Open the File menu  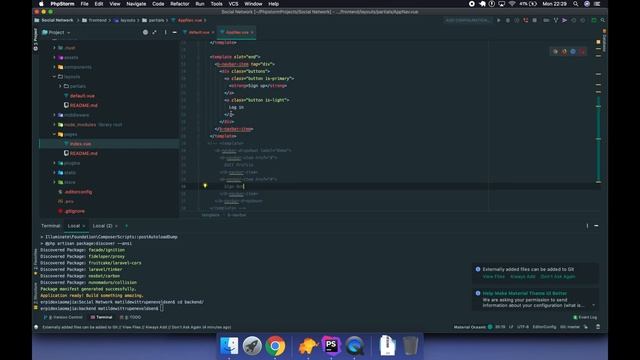84,4
